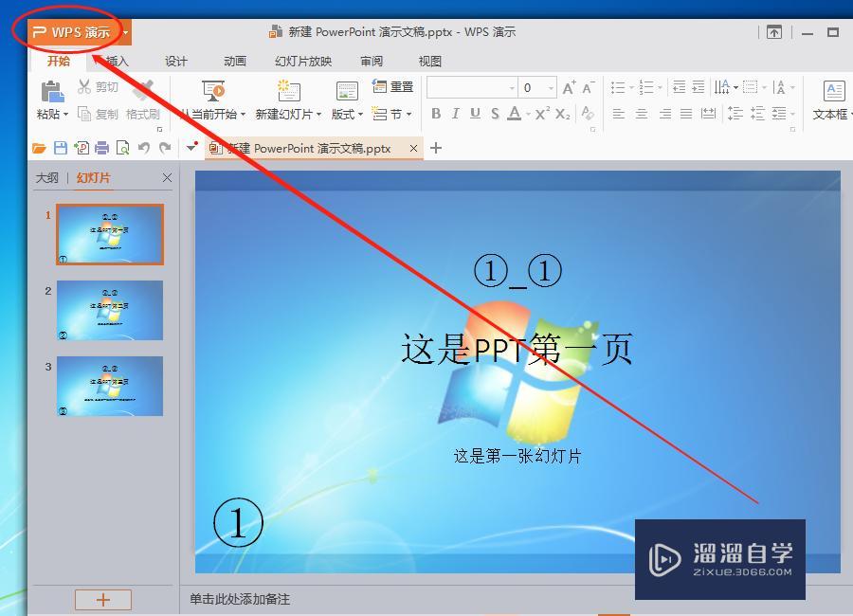Expand the arrow beside WPS 演示 button
The height and width of the screenshot is (616, 853).
126,32
